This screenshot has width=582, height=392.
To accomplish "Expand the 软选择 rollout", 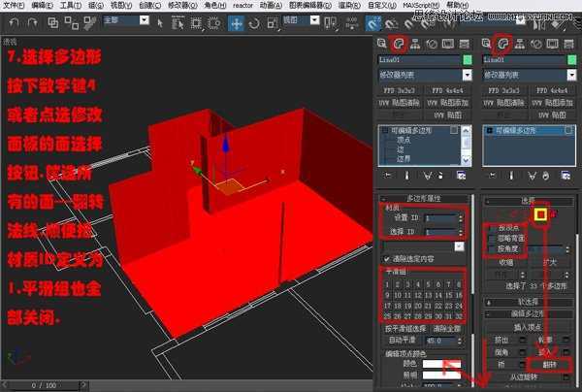I will 529,302.
